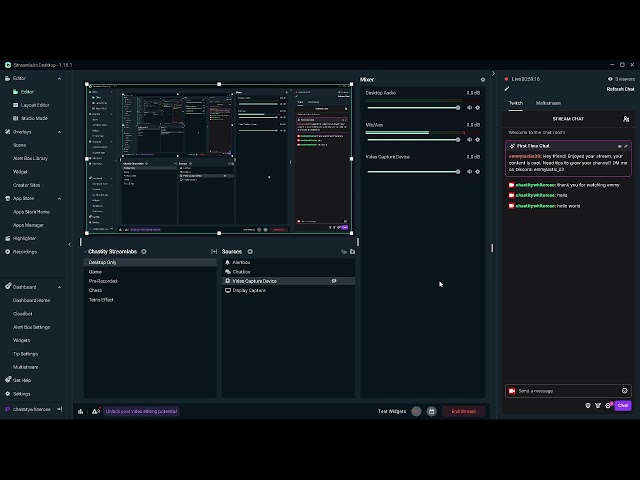Switch to the Game scene
The image size is (640, 480).
coord(150,272)
